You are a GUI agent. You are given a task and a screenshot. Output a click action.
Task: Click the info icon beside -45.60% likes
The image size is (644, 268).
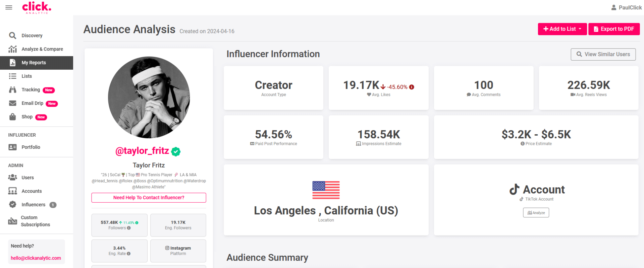412,87
